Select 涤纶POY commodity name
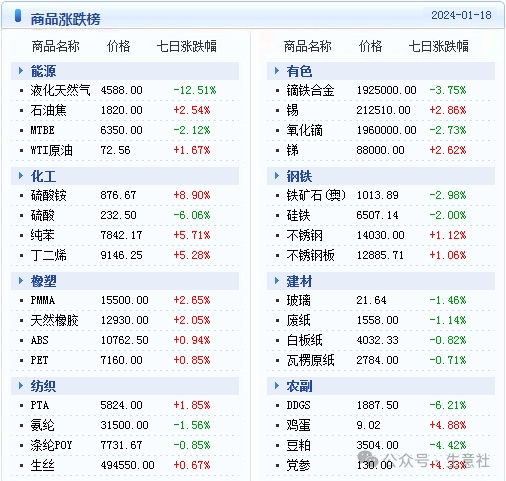506x481 pixels. click(51, 445)
